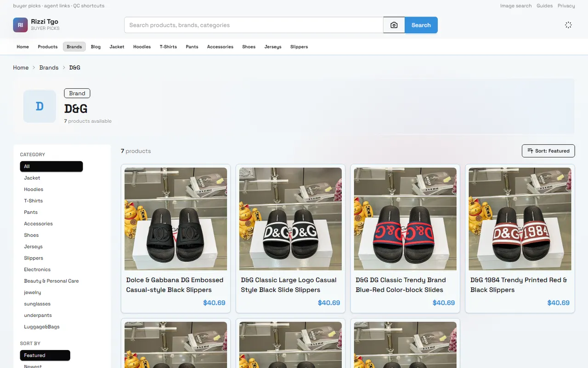Go to Pants in top navigation
This screenshot has width=588, height=368.
[192, 47]
